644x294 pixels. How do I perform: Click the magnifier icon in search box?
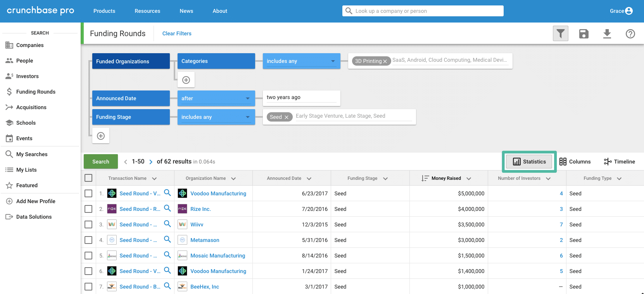click(349, 11)
